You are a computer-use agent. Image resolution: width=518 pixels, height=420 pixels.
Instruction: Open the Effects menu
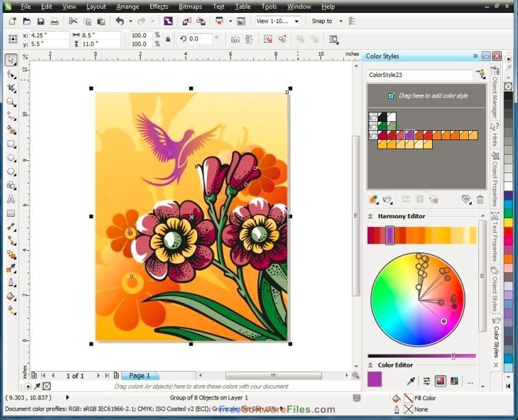point(159,7)
